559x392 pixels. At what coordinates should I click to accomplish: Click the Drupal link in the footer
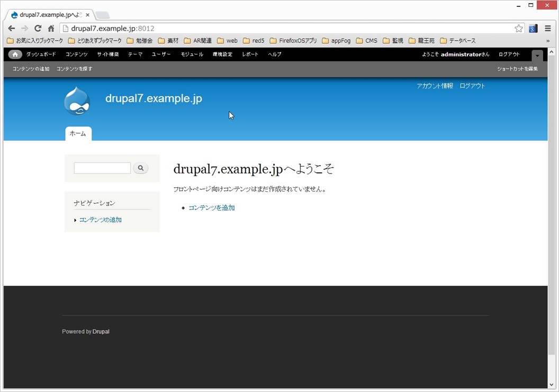pos(101,331)
